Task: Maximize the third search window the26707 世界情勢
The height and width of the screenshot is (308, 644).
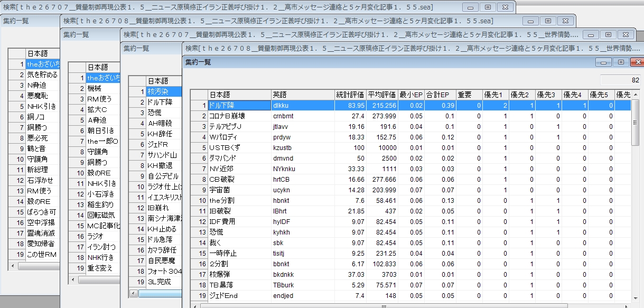Action: click(x=608, y=34)
